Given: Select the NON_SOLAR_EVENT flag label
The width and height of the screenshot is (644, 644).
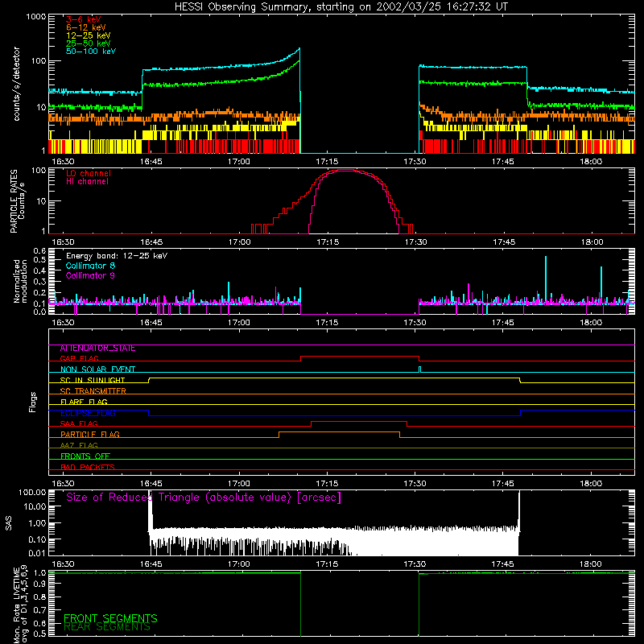Looking at the screenshot, I should point(97,369).
